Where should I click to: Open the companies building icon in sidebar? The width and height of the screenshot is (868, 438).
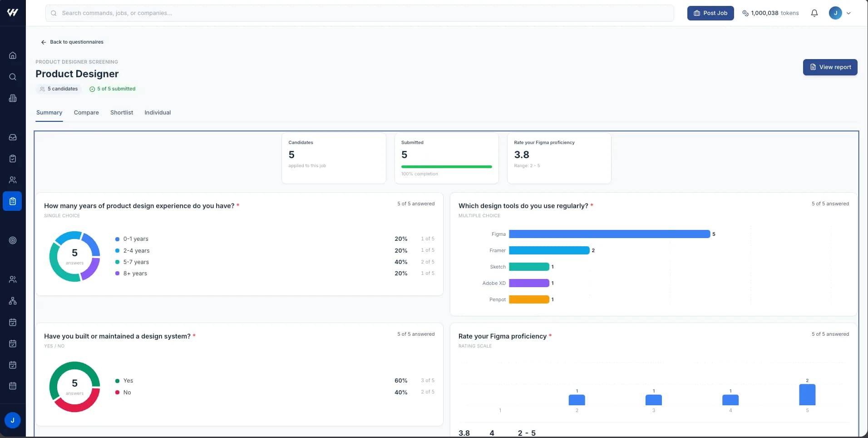tap(13, 98)
